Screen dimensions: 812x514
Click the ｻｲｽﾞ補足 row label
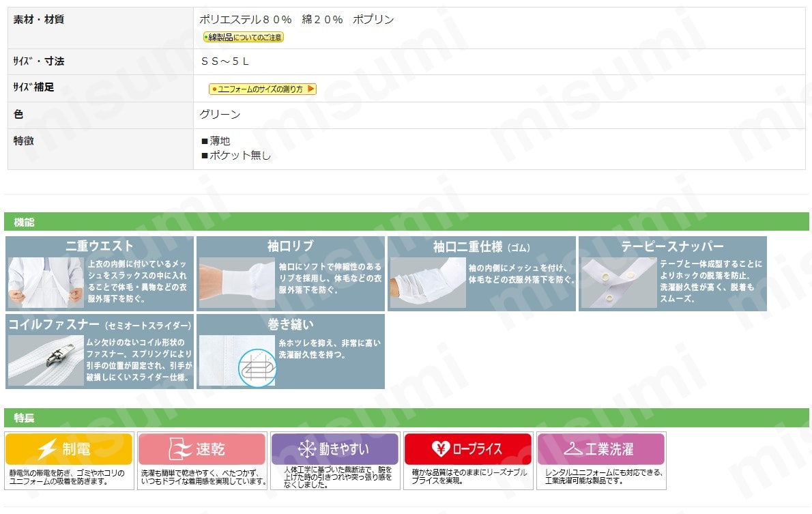(x=33, y=87)
